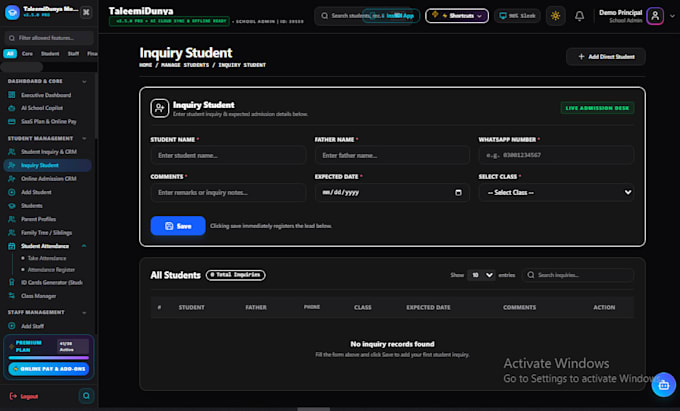Go to Add Student page
Viewport: 680px width, 411px height.
click(x=36, y=192)
